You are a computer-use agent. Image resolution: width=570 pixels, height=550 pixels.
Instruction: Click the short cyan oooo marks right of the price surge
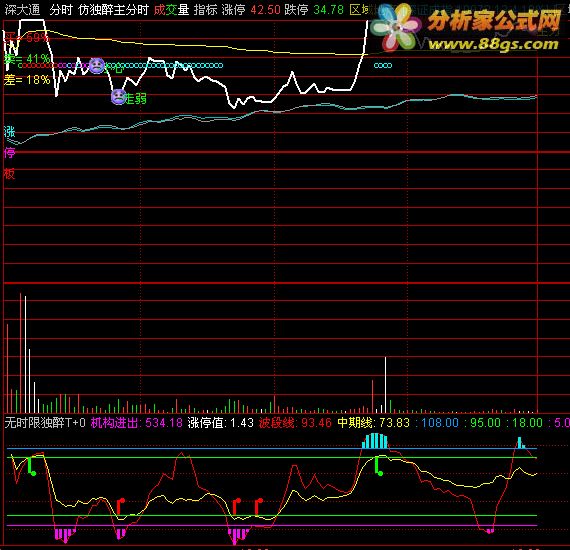tap(383, 65)
